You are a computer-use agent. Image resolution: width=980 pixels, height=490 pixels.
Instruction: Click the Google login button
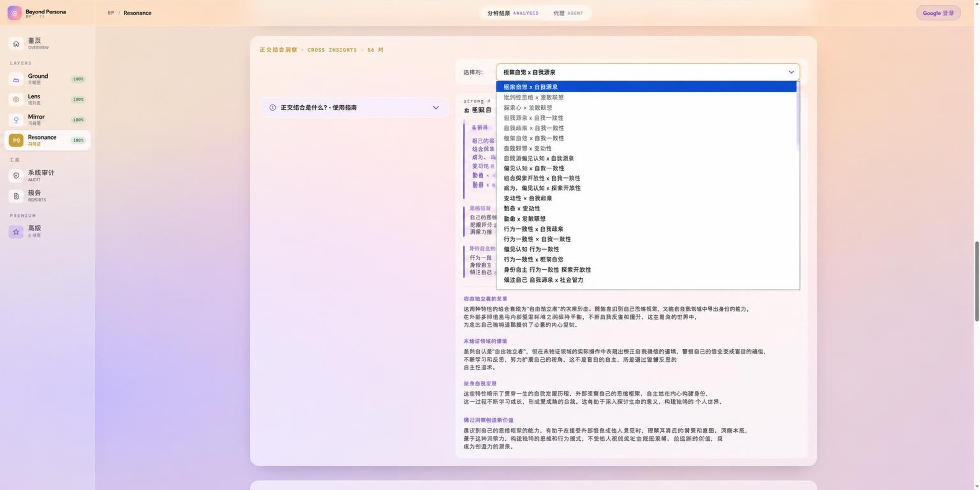[938, 13]
